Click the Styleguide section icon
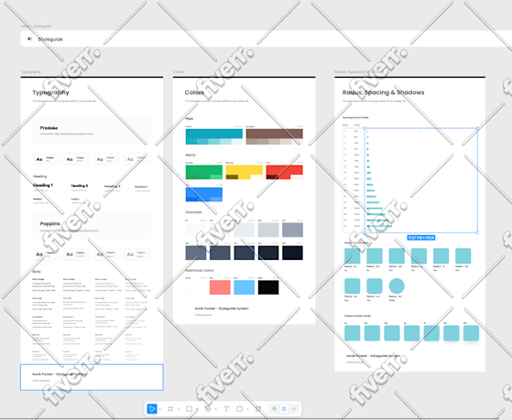The image size is (512, 420). [29, 38]
